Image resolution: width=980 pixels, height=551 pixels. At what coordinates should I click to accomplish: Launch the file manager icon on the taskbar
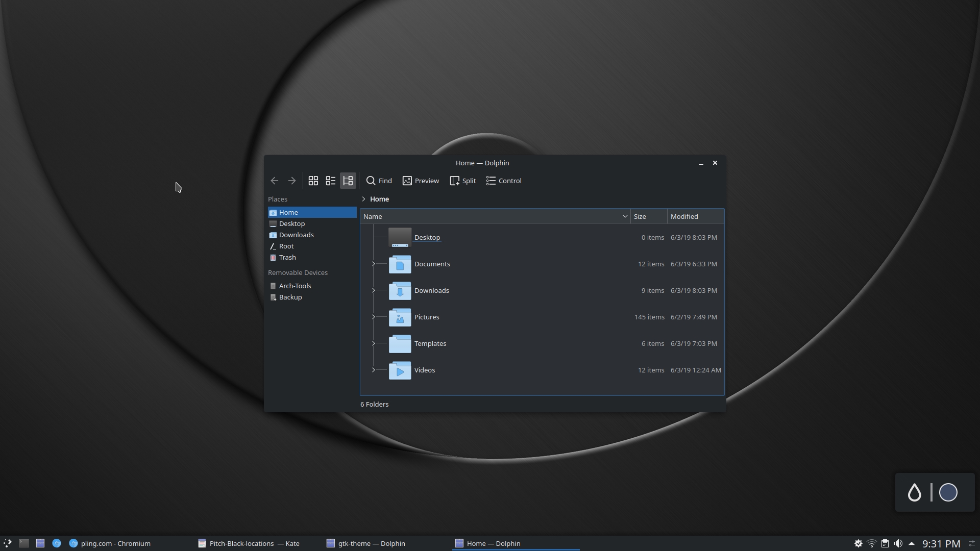[x=40, y=543]
